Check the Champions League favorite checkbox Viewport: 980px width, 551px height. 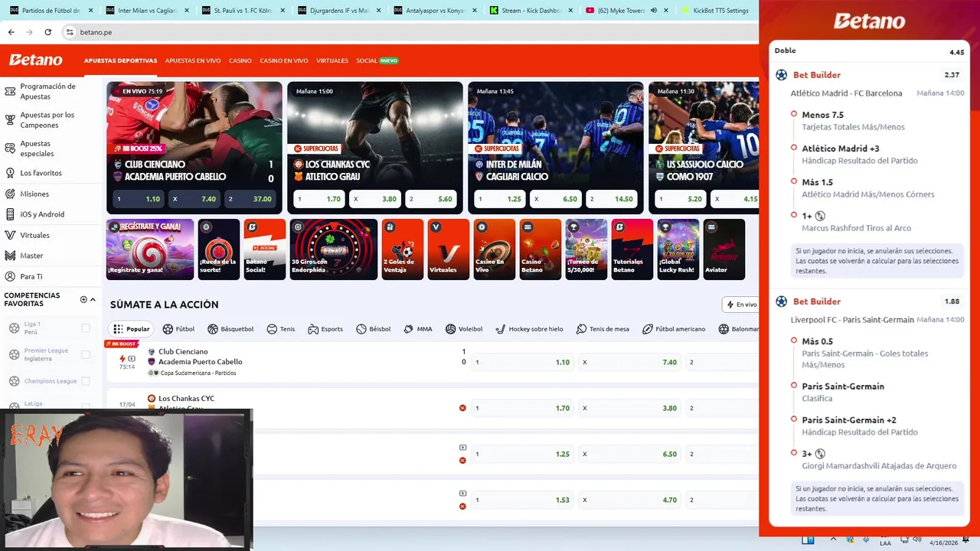(86, 381)
